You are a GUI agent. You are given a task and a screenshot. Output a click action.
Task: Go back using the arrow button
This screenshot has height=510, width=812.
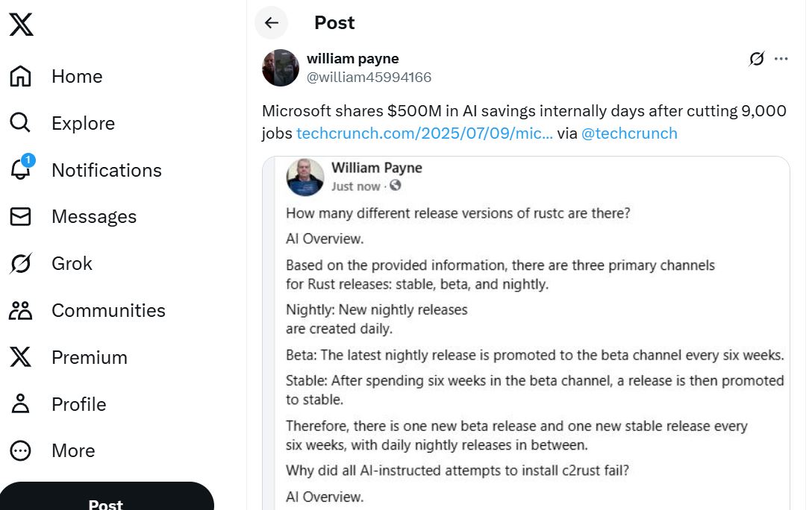click(272, 23)
